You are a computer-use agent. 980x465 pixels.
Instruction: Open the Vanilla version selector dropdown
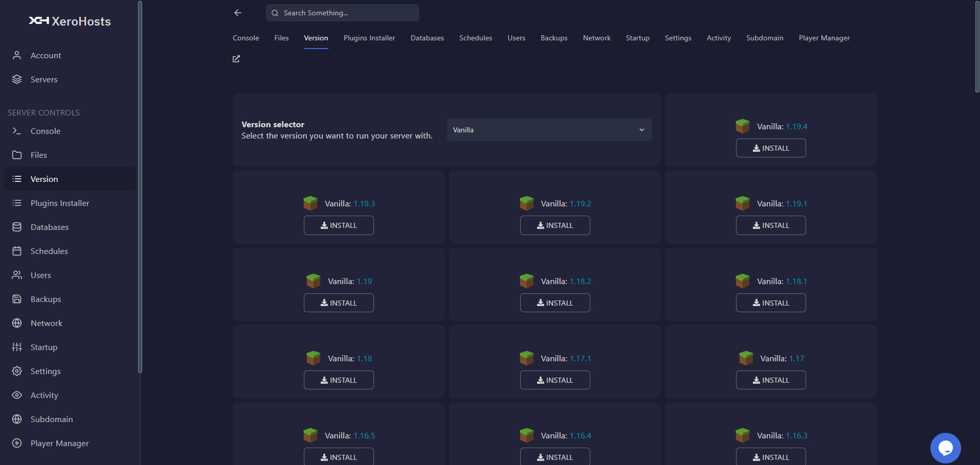549,130
